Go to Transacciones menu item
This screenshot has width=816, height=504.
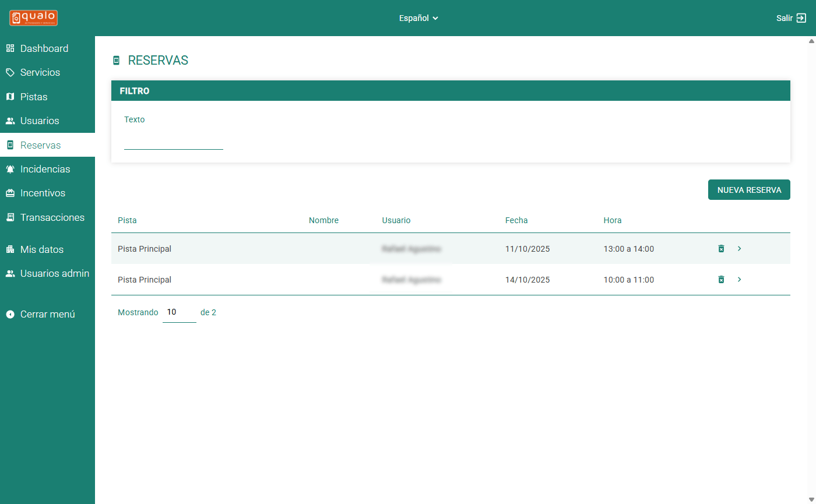(x=52, y=217)
